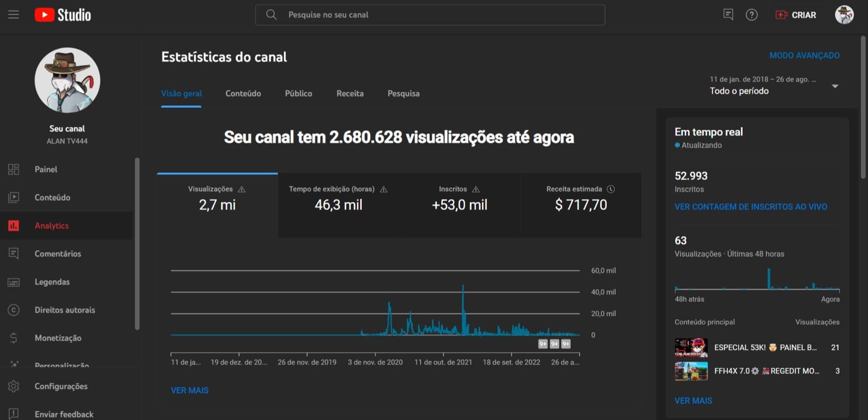Click the search magnifier icon
The height and width of the screenshot is (420, 868).
pos(271,15)
